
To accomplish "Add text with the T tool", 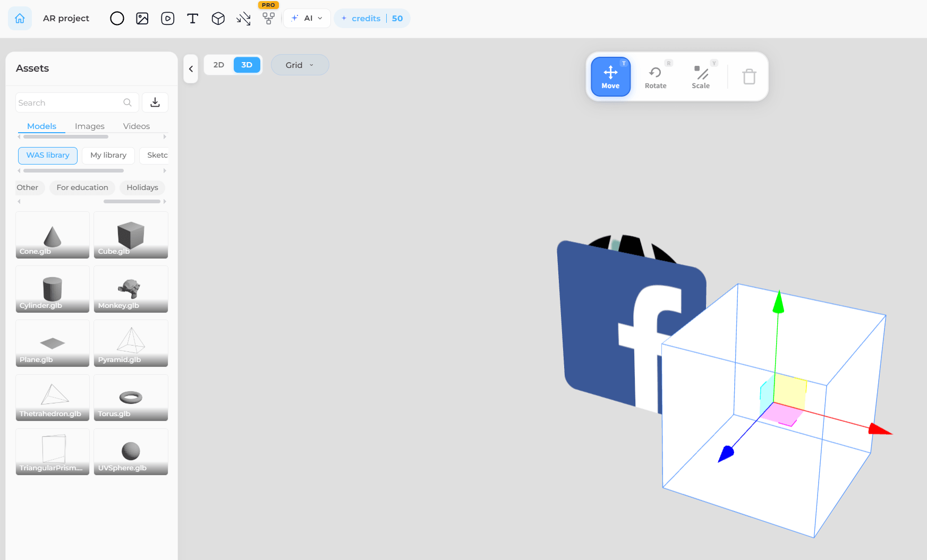I will tap(192, 19).
